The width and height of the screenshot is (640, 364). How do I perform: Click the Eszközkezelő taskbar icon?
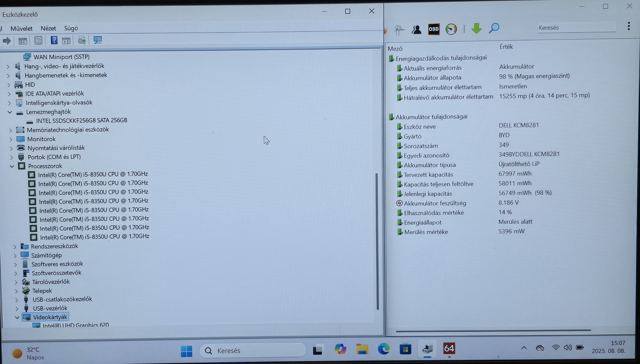pyautogui.click(x=427, y=349)
